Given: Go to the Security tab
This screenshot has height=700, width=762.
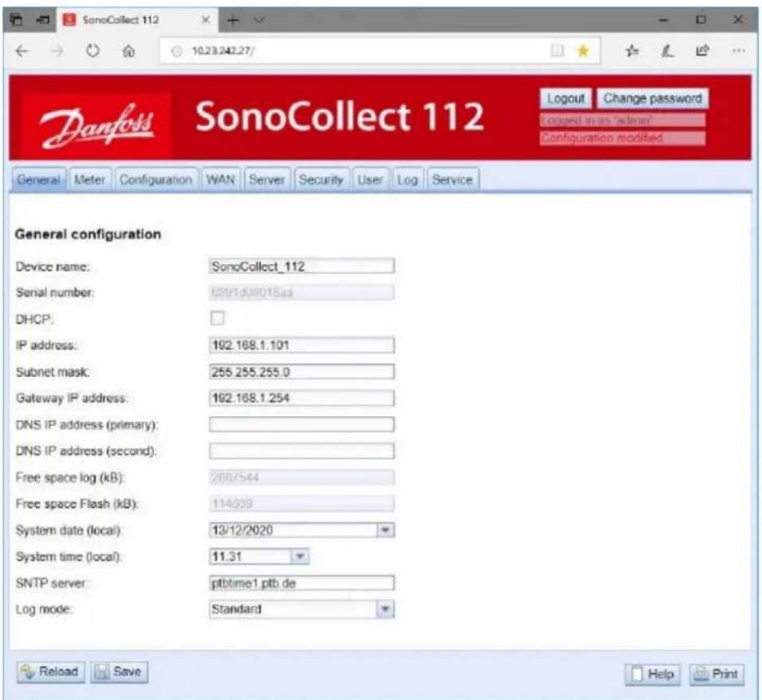Looking at the screenshot, I should click(321, 180).
